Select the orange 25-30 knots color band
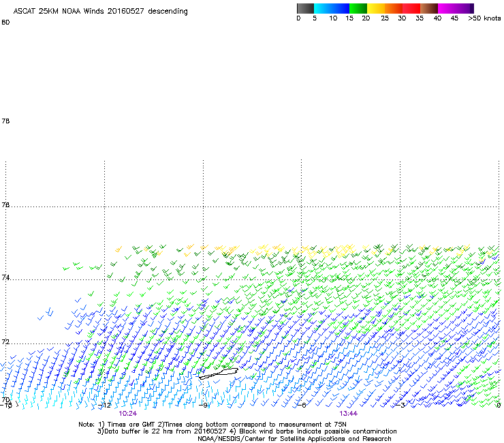The image size is (504, 443). (394, 8)
